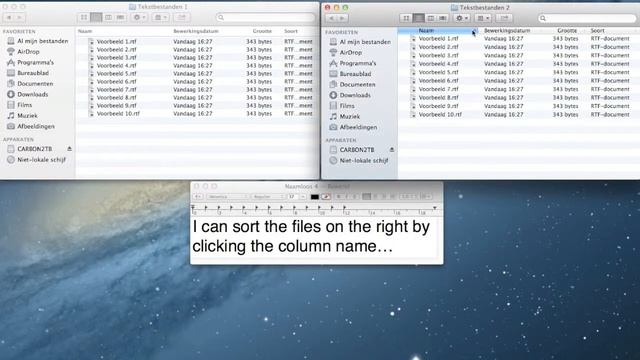Open the list style dropdown in TextEdit
The image size is (640, 360).
425,197
